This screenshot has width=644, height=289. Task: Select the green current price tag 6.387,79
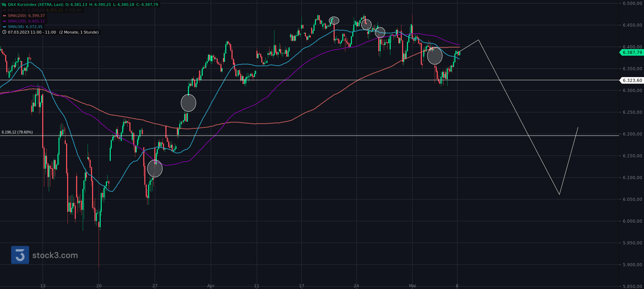tap(632, 53)
